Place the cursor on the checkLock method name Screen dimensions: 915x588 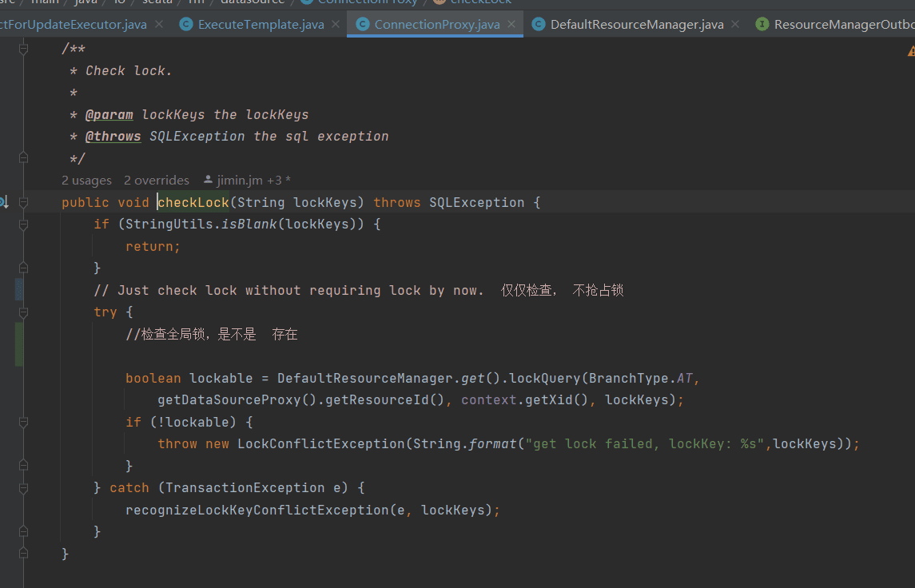coord(193,202)
